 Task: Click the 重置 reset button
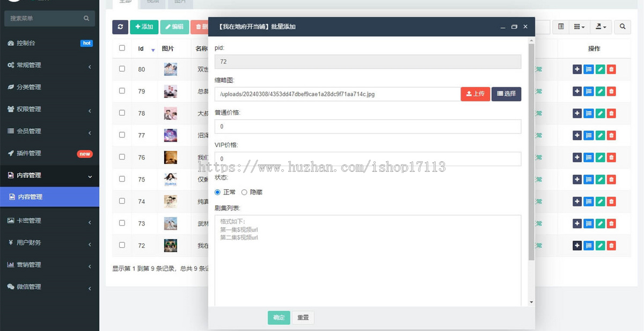point(303,318)
